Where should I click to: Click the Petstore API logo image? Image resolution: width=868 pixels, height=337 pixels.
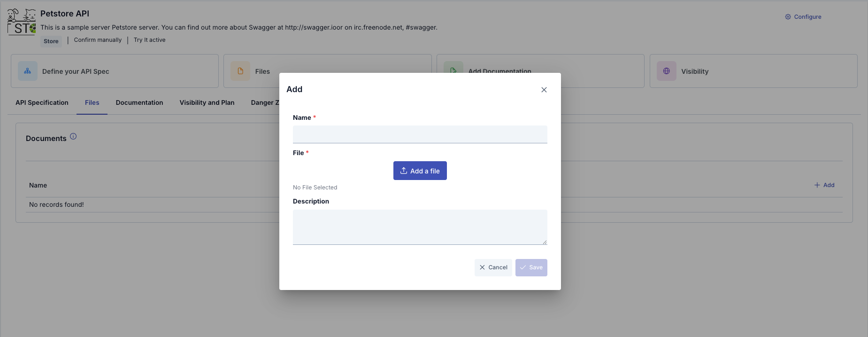(22, 22)
